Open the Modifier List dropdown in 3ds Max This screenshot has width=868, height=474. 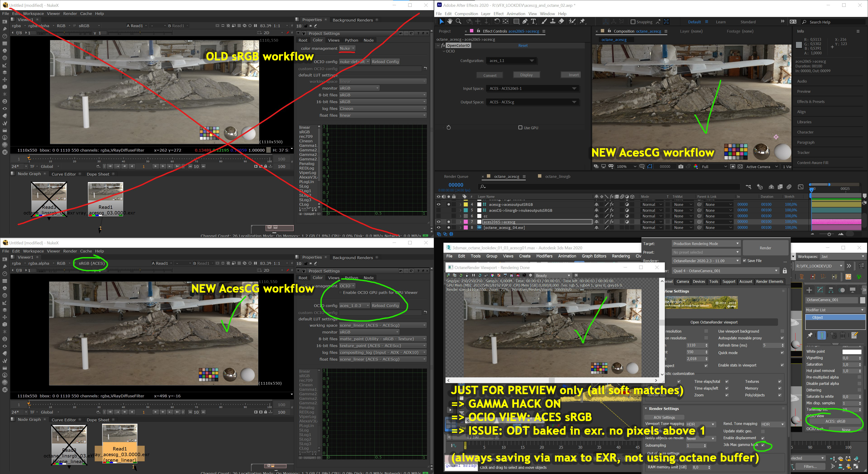tap(835, 310)
